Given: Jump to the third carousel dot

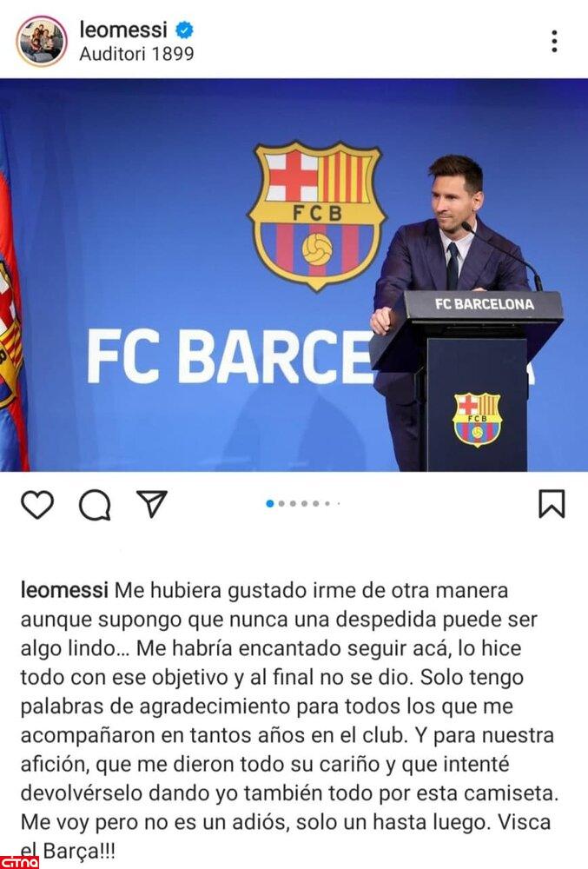Looking at the screenshot, I should [x=294, y=503].
